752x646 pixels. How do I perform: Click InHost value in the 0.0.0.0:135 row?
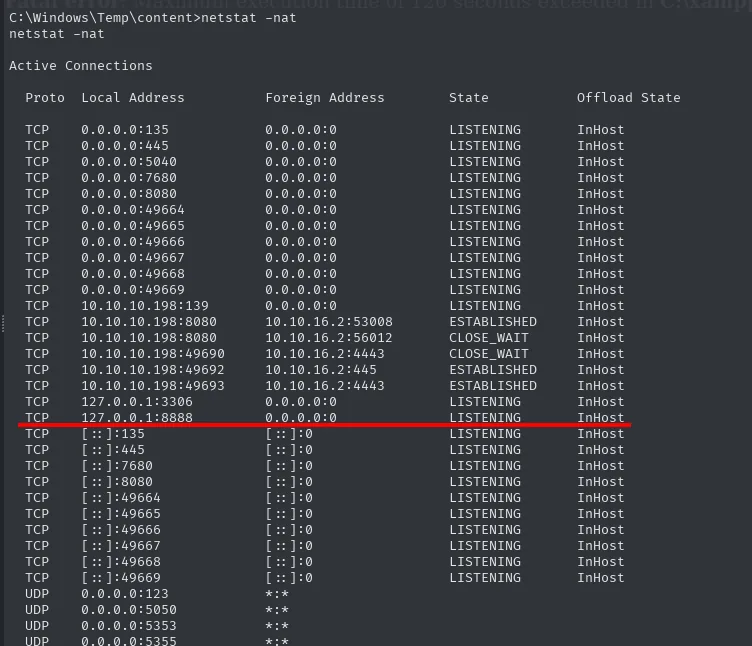(600, 130)
